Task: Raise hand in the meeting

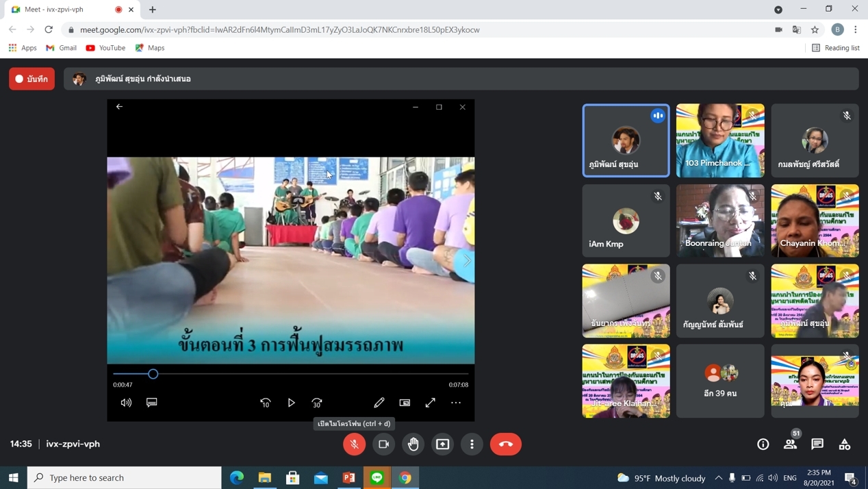Action: 413,444
